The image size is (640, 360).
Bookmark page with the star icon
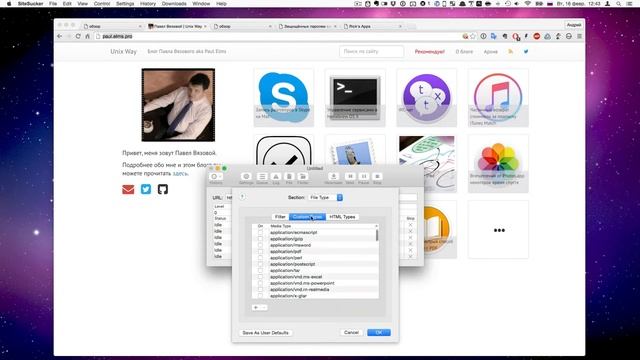[x=473, y=36]
